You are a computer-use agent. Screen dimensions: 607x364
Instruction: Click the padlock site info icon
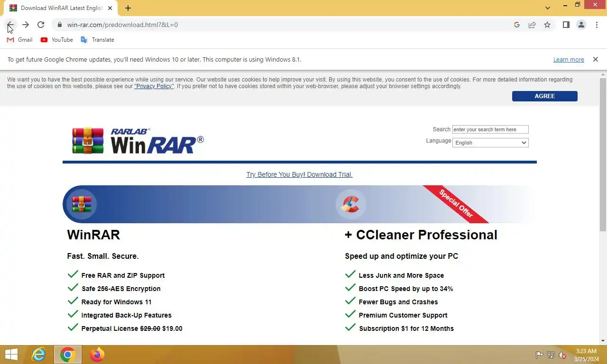click(59, 25)
